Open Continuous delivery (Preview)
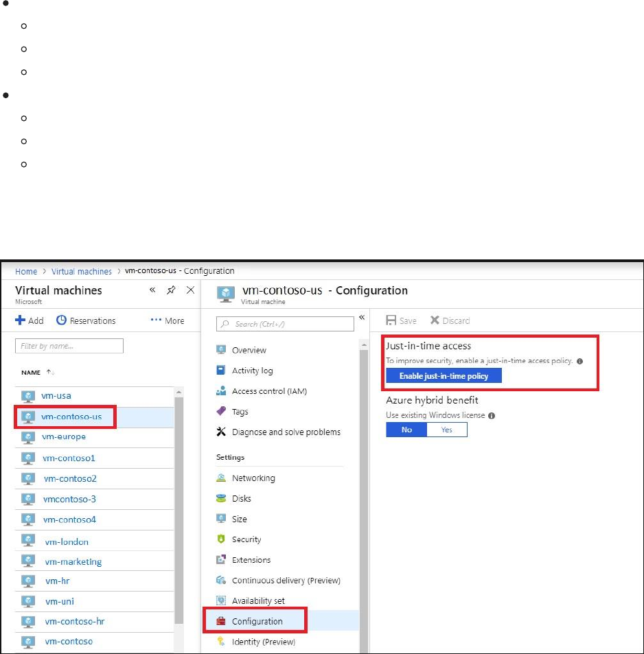 point(286,581)
